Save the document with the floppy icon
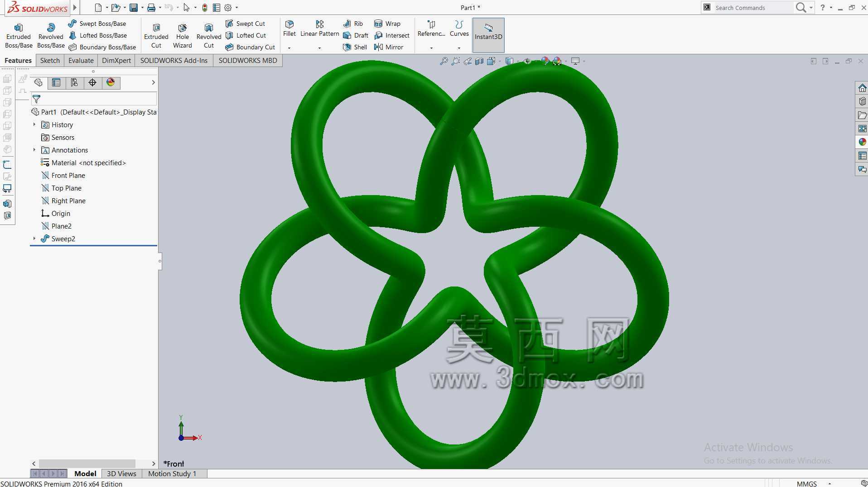Image resolution: width=868 pixels, height=487 pixels. 134,8
